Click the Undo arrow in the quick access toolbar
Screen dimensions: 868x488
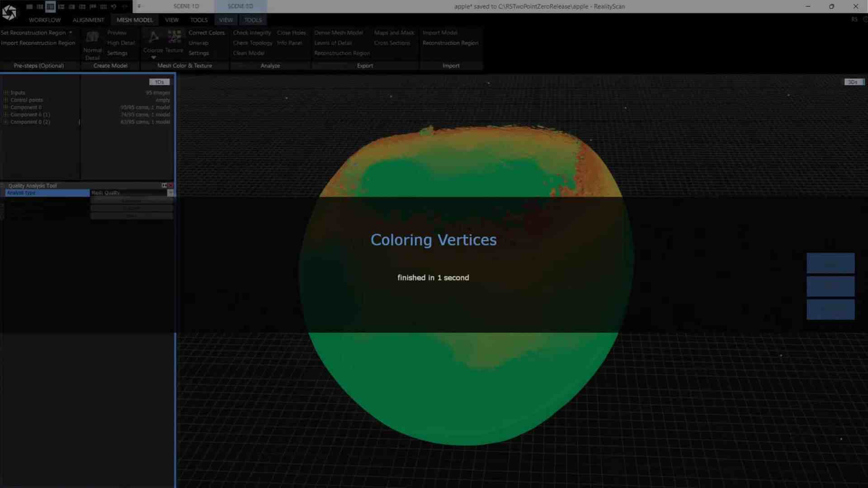click(x=114, y=7)
